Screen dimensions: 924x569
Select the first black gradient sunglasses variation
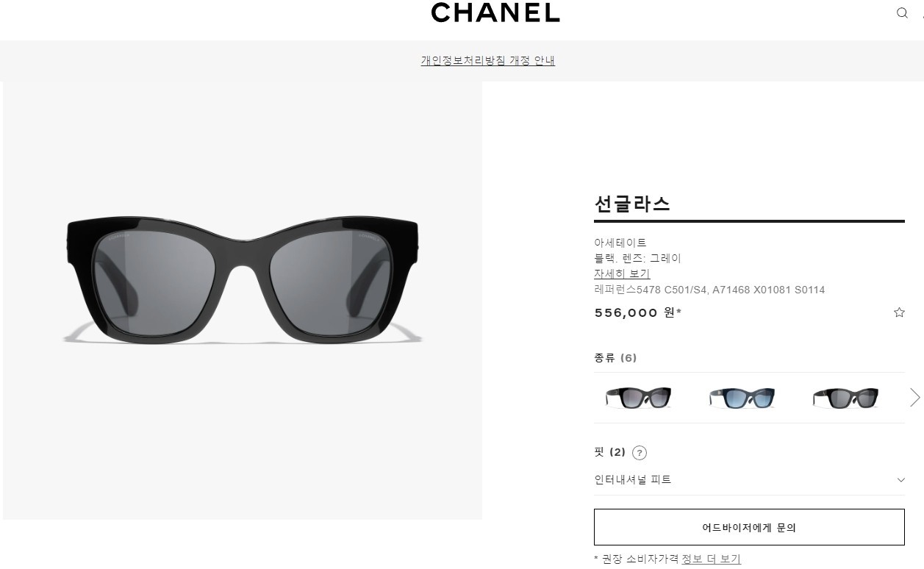click(x=639, y=398)
